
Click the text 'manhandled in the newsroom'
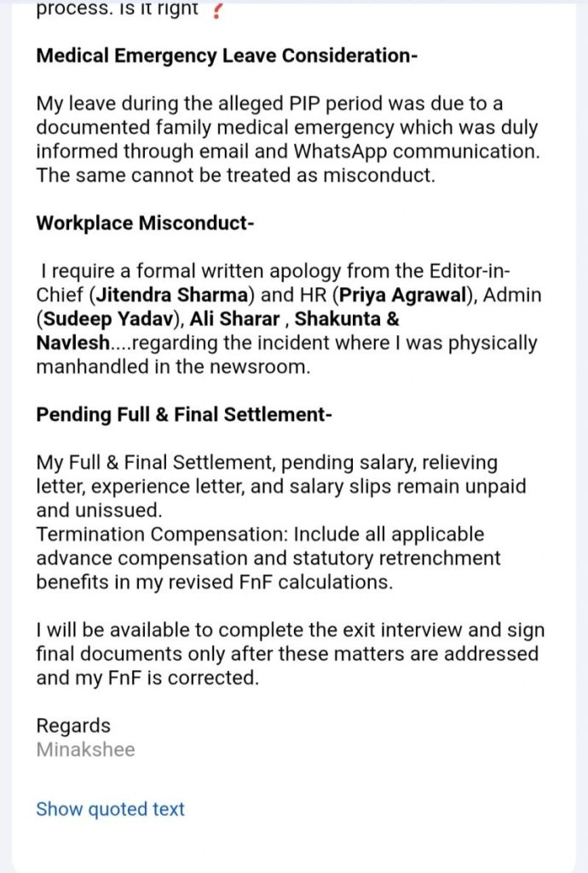point(173,367)
